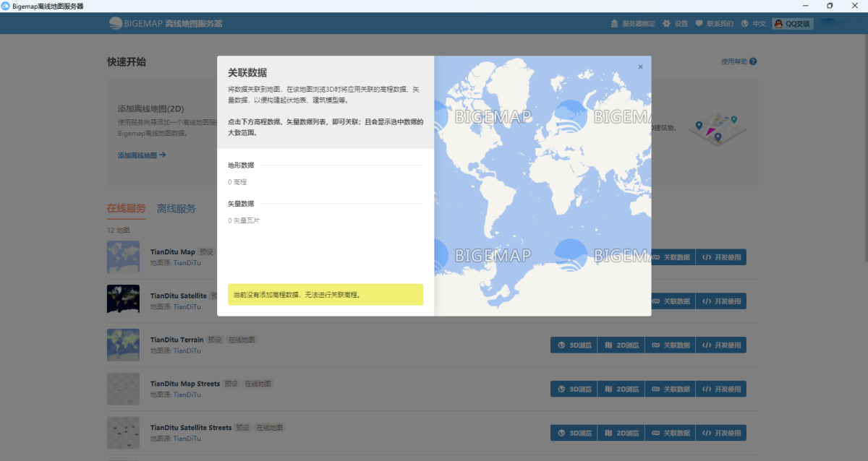Open QQ交谈 penguin chat button
This screenshot has height=461, width=868.
[x=793, y=24]
